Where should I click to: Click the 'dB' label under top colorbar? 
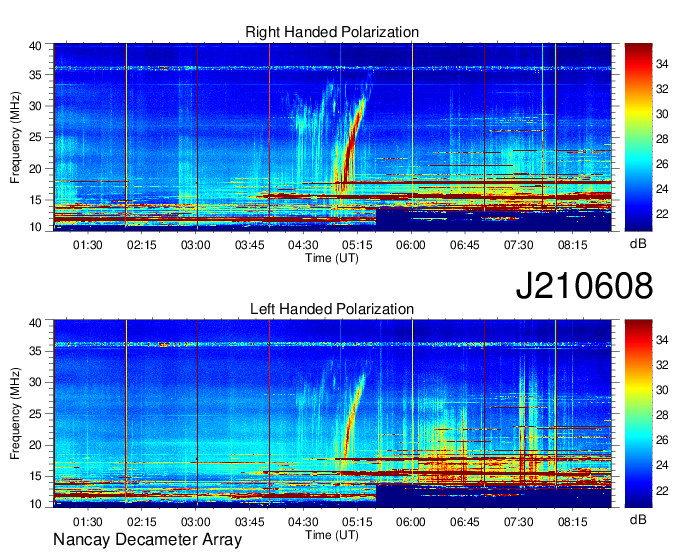pyautogui.click(x=638, y=244)
